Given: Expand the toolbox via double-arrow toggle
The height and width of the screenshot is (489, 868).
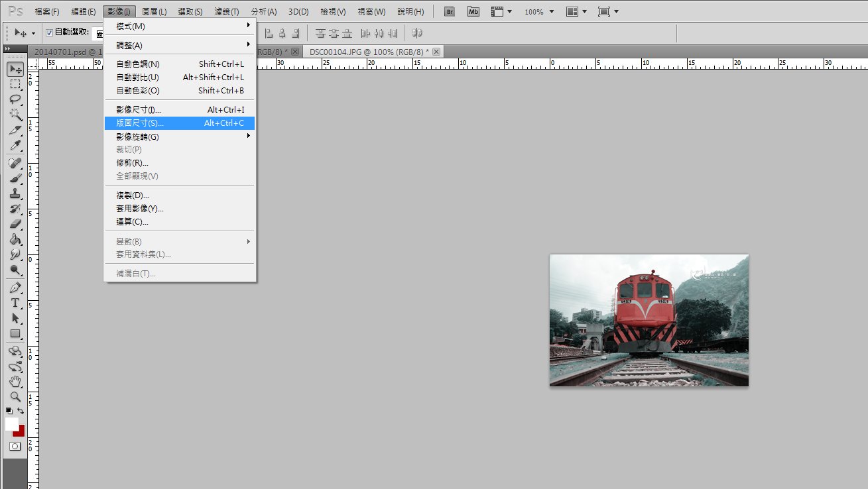Looking at the screenshot, I should [7, 49].
